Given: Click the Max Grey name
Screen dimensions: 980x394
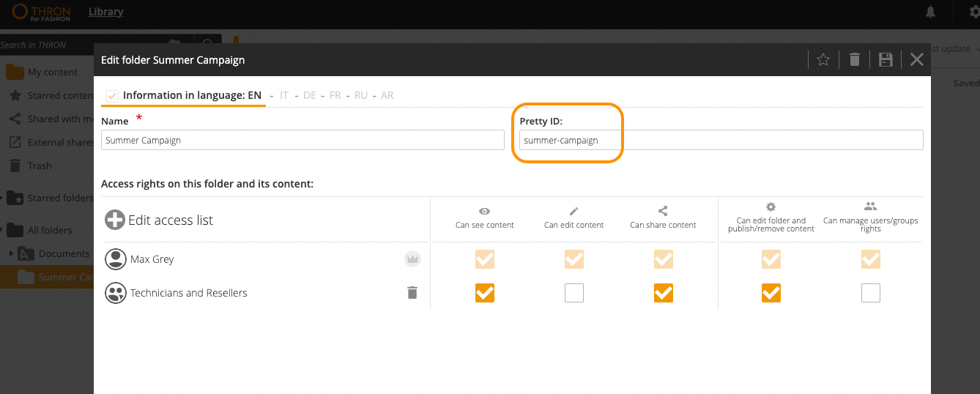Looking at the screenshot, I should [152, 259].
